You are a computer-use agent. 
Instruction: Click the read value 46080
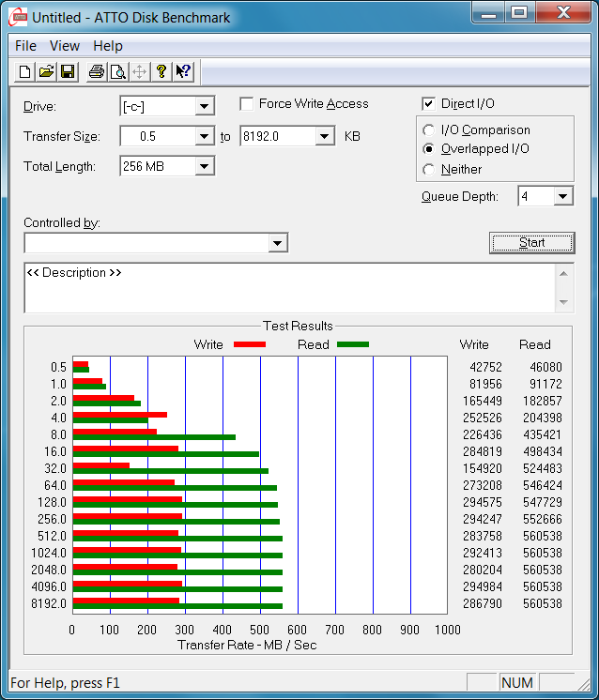click(545, 367)
